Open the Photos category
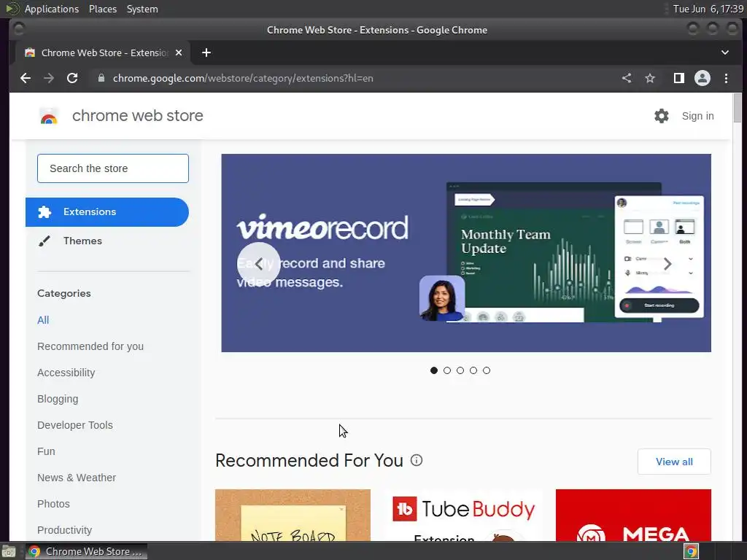This screenshot has width=747, height=560. (53, 503)
